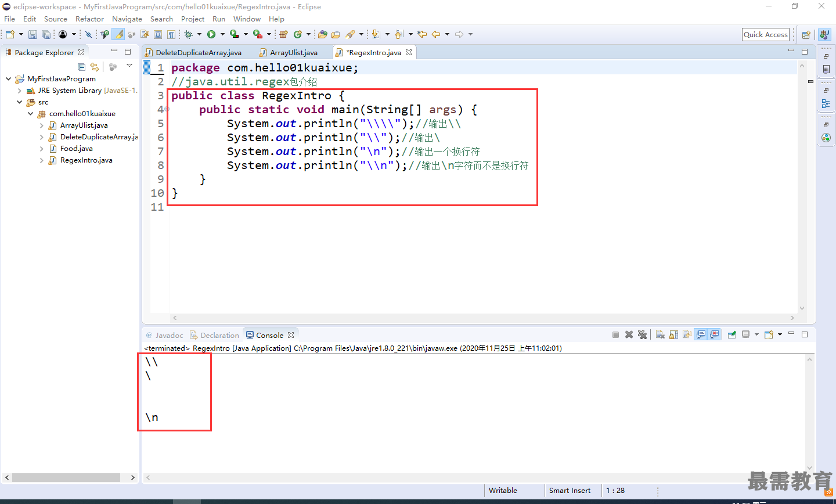The height and width of the screenshot is (504, 836).
Task: Close the Console view tab
Action: pyautogui.click(x=291, y=335)
